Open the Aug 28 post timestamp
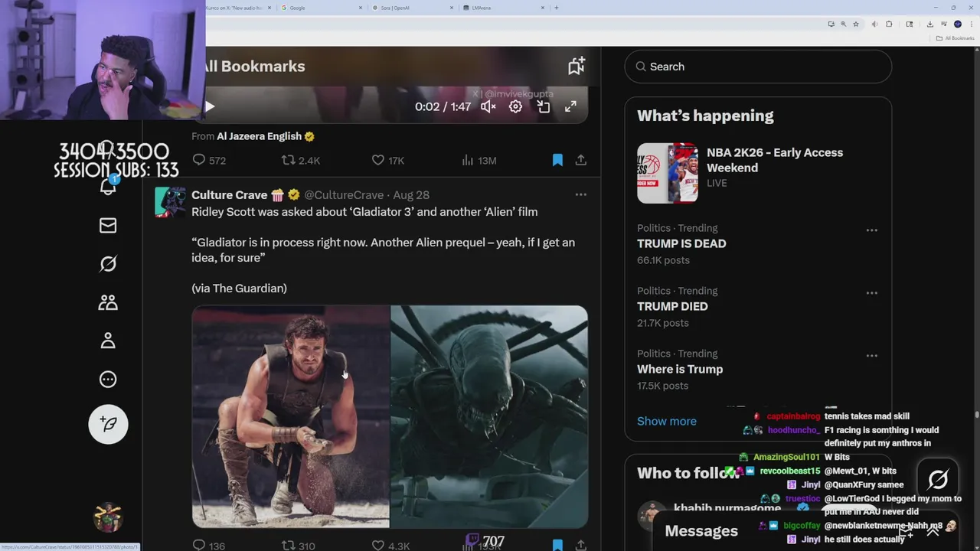Image resolution: width=980 pixels, height=551 pixels. [411, 195]
